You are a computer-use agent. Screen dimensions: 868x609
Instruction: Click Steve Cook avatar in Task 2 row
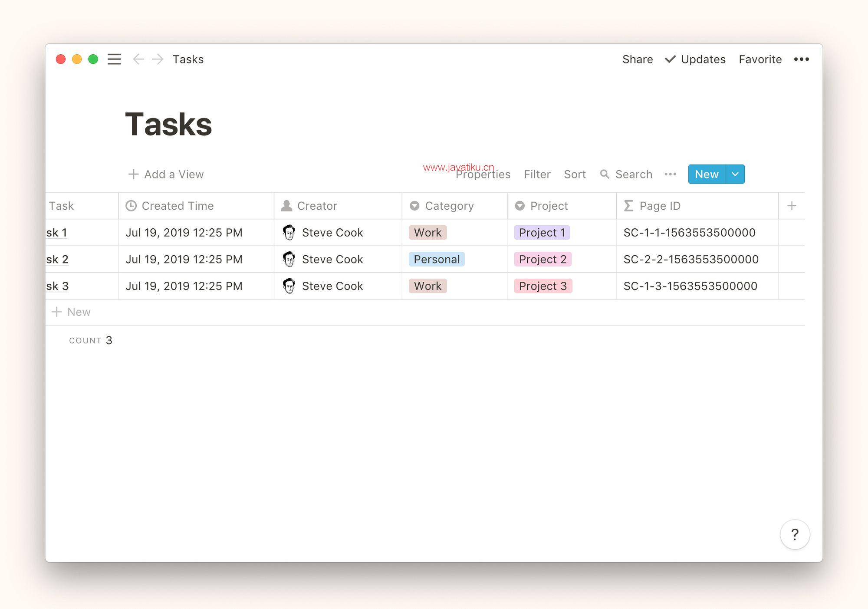pyautogui.click(x=289, y=259)
